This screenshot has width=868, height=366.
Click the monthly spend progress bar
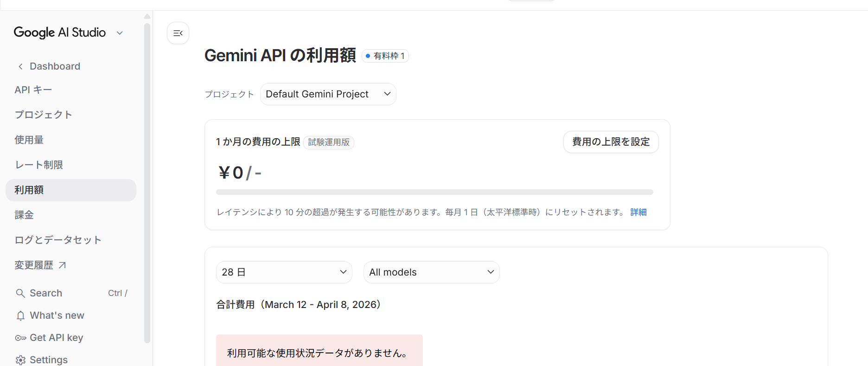point(434,192)
